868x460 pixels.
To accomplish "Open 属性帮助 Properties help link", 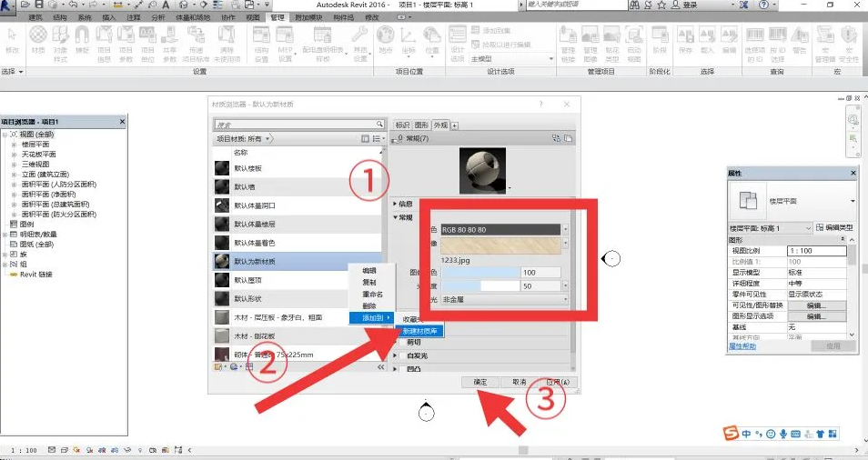I will pyautogui.click(x=742, y=346).
